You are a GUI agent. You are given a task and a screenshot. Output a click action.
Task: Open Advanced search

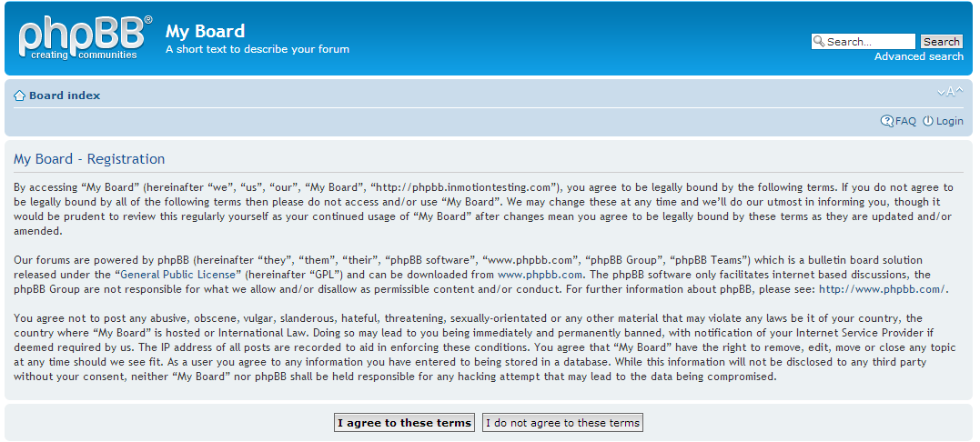[x=919, y=56]
